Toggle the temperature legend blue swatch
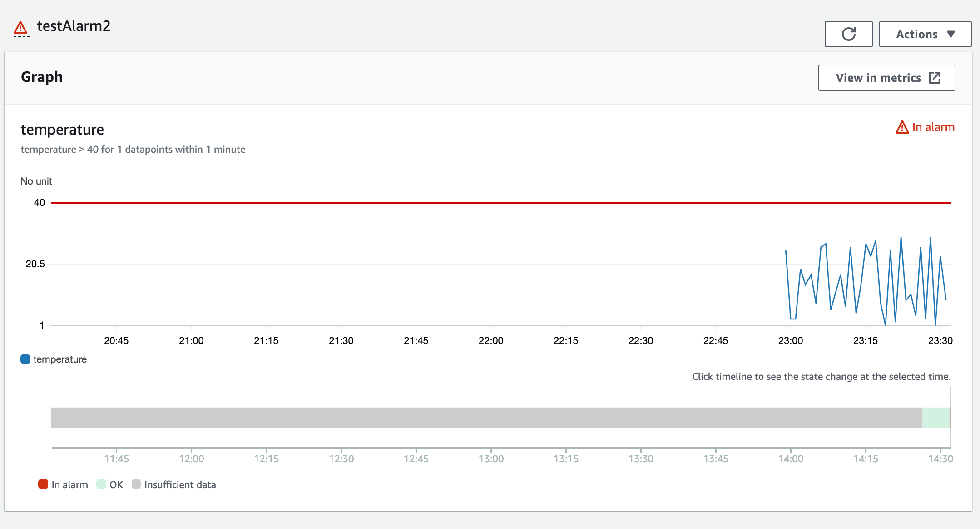 pos(25,359)
